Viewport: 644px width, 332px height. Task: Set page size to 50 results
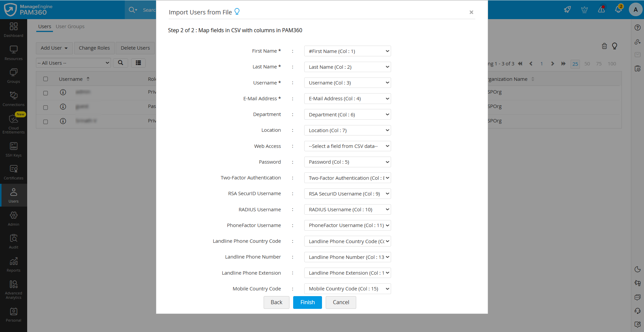pyautogui.click(x=587, y=63)
